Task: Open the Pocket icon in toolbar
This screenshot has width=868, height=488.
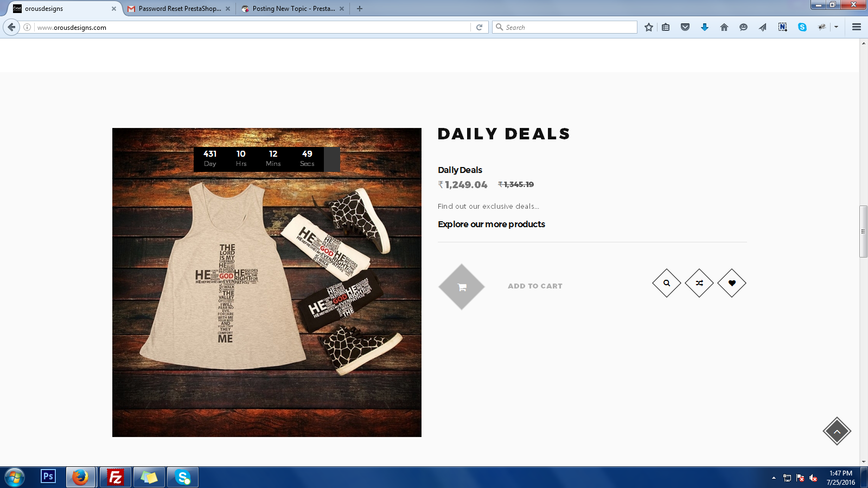Action: coord(685,27)
